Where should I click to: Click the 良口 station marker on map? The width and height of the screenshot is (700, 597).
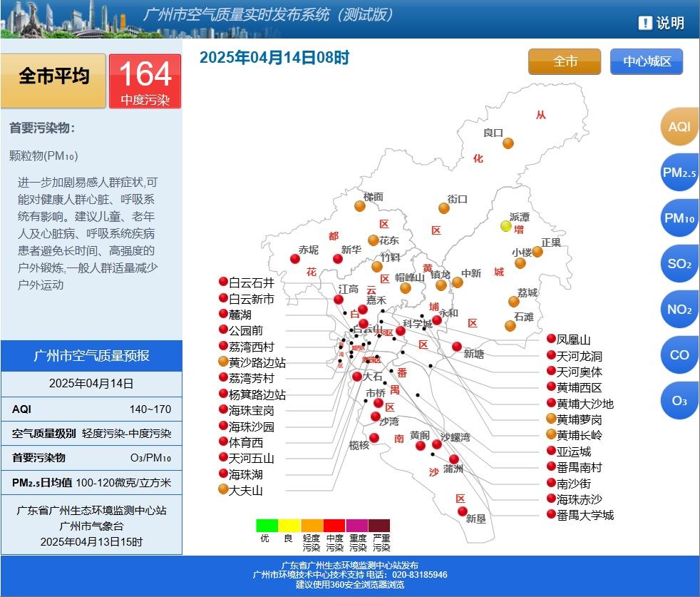[x=508, y=143]
